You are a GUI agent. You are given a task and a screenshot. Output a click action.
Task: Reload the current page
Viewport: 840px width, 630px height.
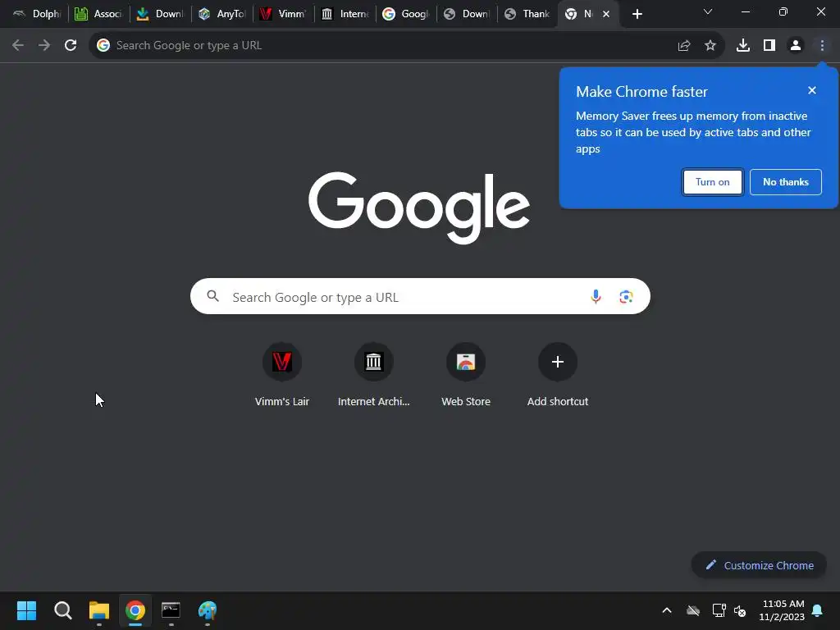71,46
